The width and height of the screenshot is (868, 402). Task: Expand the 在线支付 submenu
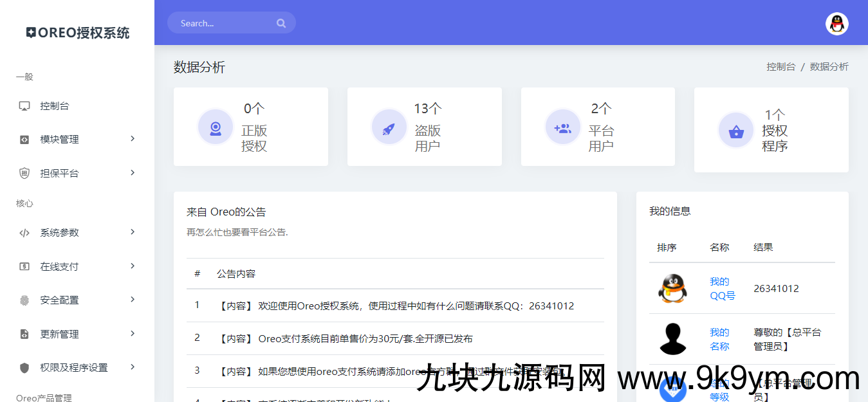pyautogui.click(x=132, y=266)
